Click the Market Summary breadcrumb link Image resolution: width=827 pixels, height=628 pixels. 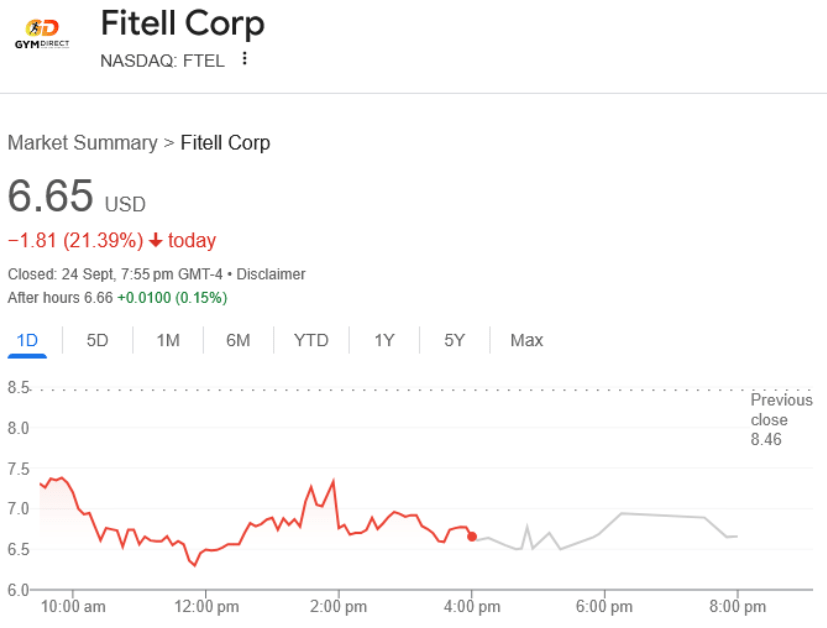[x=82, y=142]
